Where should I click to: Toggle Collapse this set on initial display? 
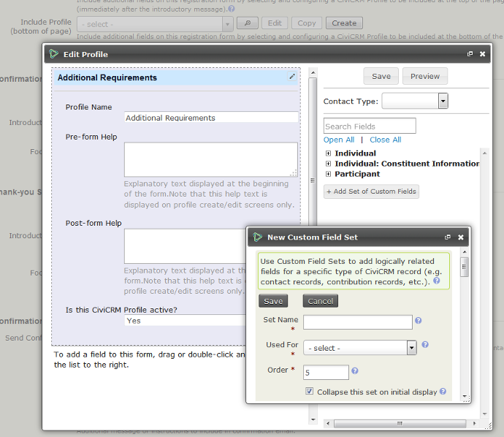310,392
